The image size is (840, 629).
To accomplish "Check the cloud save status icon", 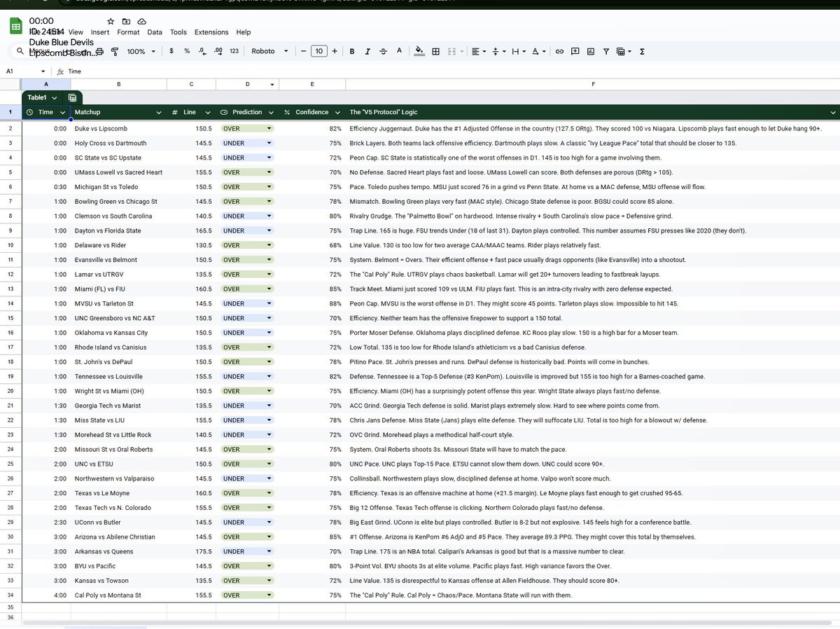I will pos(141,22).
